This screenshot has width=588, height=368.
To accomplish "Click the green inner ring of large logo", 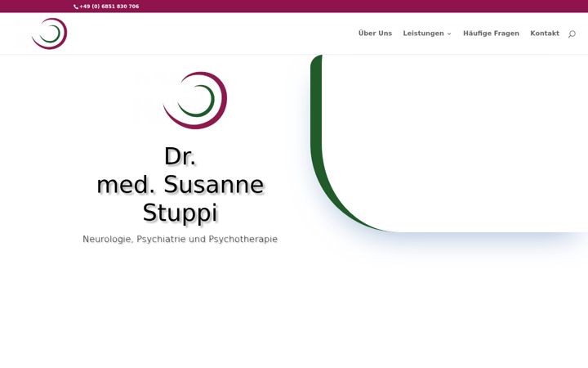I will pyautogui.click(x=196, y=101).
